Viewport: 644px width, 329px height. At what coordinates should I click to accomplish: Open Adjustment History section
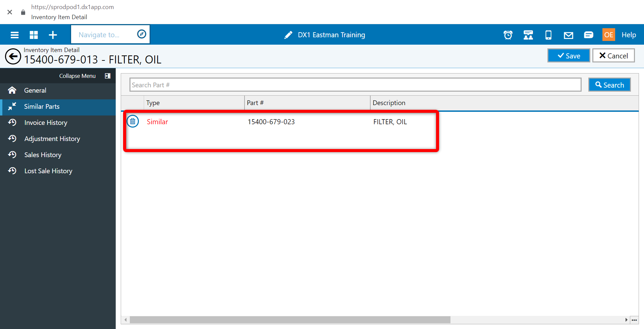[x=58, y=139]
